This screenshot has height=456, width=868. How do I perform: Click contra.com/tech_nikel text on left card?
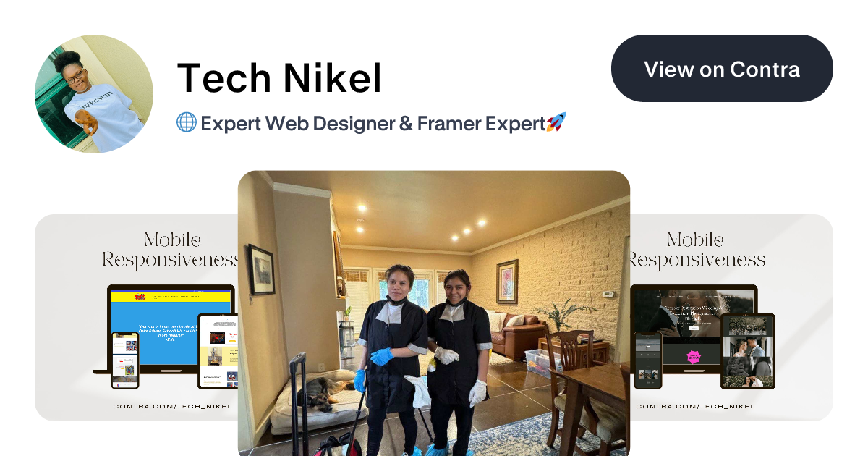(x=173, y=406)
